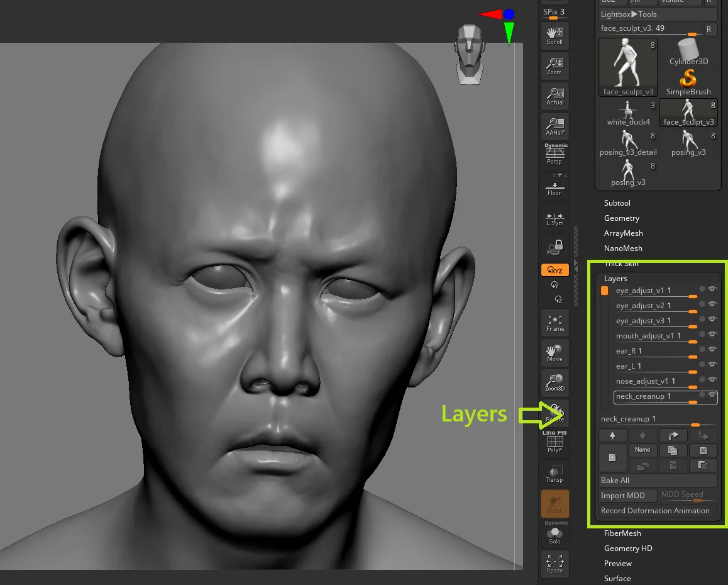
Task: Enable record mode dot on eye_adjust_v3 layer
Action: [x=702, y=319]
